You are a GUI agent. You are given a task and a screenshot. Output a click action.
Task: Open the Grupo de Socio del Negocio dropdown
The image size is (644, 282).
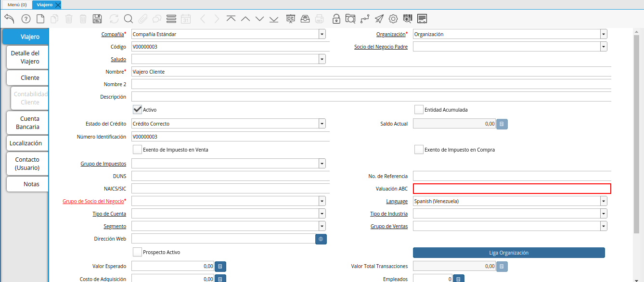coord(322,201)
